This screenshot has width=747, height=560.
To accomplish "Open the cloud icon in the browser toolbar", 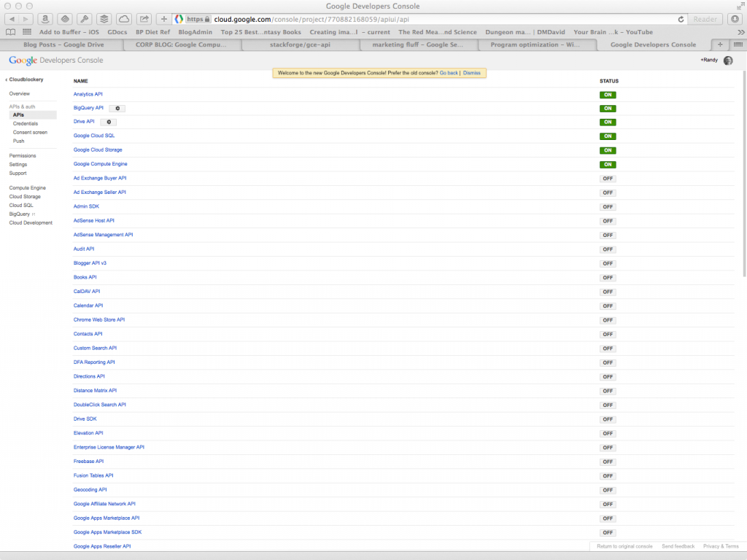I will point(123,19).
